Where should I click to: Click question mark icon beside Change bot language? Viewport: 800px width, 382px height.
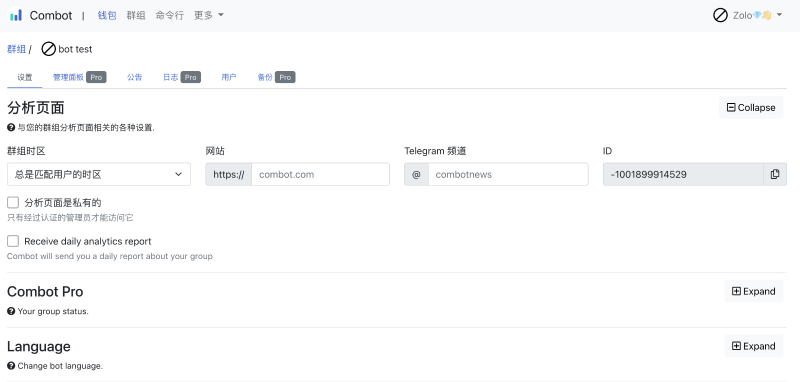11,366
